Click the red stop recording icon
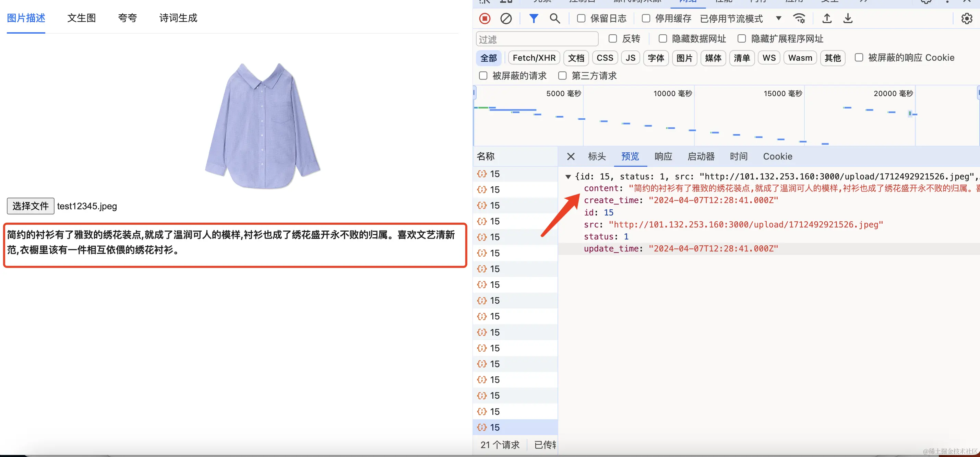 click(x=485, y=18)
